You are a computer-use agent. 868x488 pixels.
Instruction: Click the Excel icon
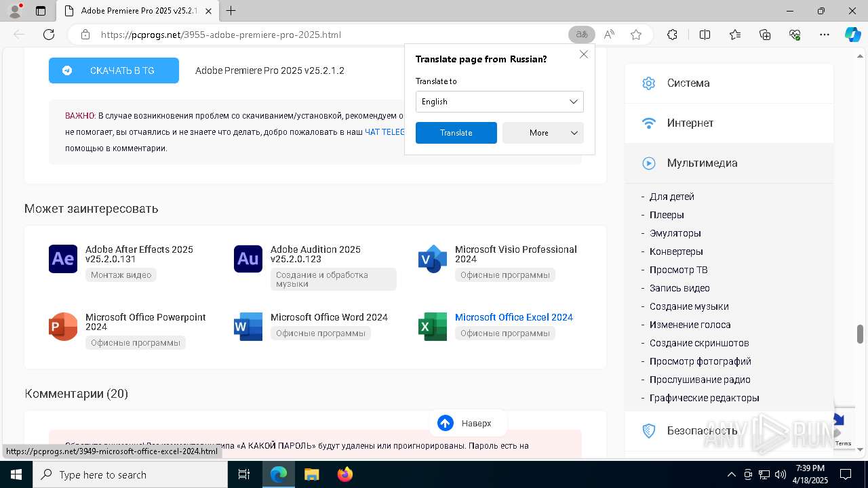[433, 327]
